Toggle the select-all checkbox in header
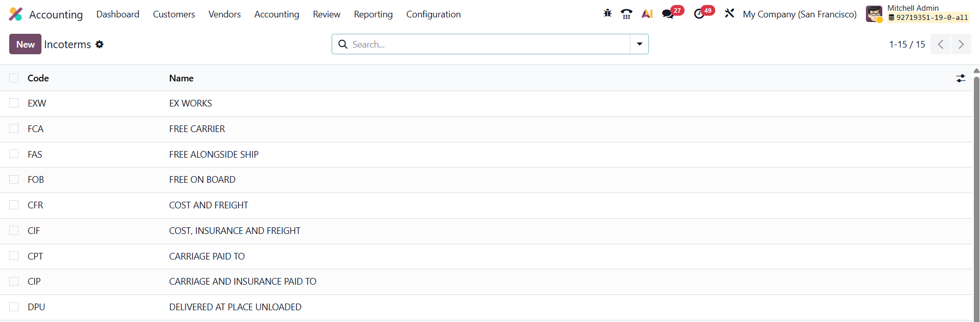Image resolution: width=980 pixels, height=322 pixels. [x=14, y=78]
